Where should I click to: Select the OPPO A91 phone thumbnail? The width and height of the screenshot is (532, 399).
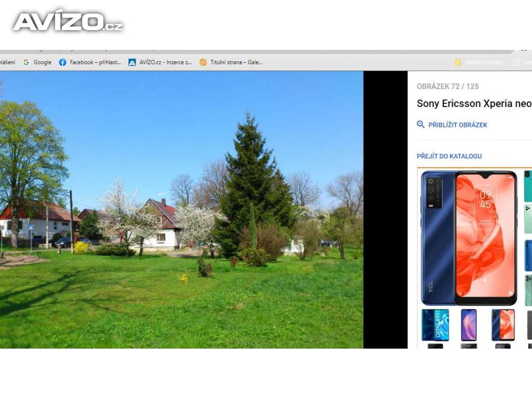click(x=435, y=325)
